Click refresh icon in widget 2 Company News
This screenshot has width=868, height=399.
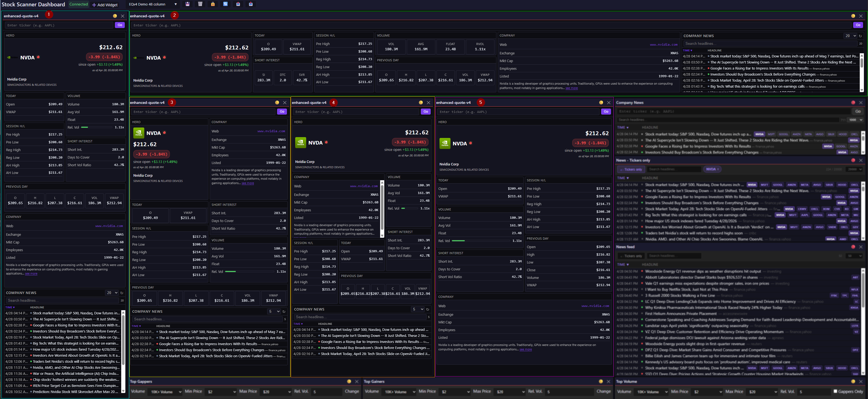[x=860, y=36]
